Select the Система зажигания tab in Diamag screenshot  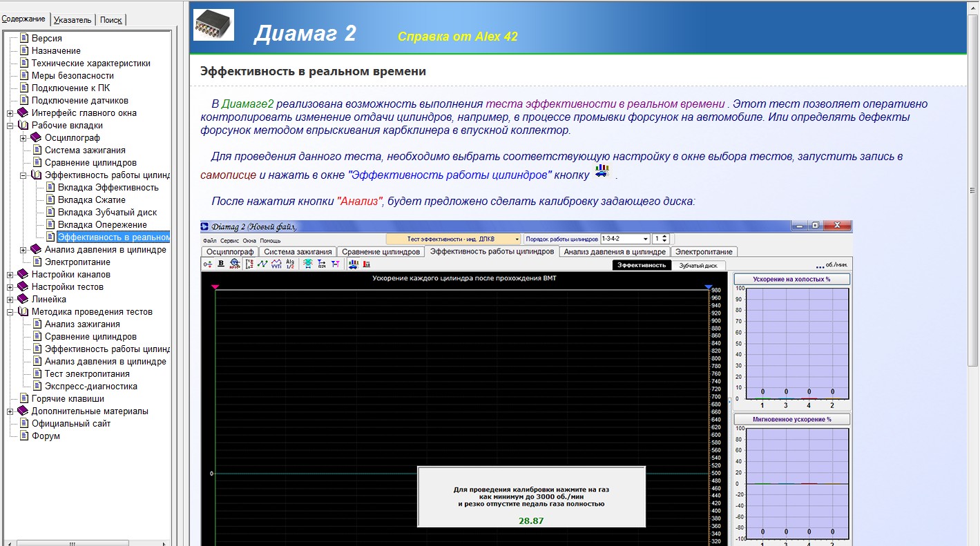pyautogui.click(x=298, y=252)
